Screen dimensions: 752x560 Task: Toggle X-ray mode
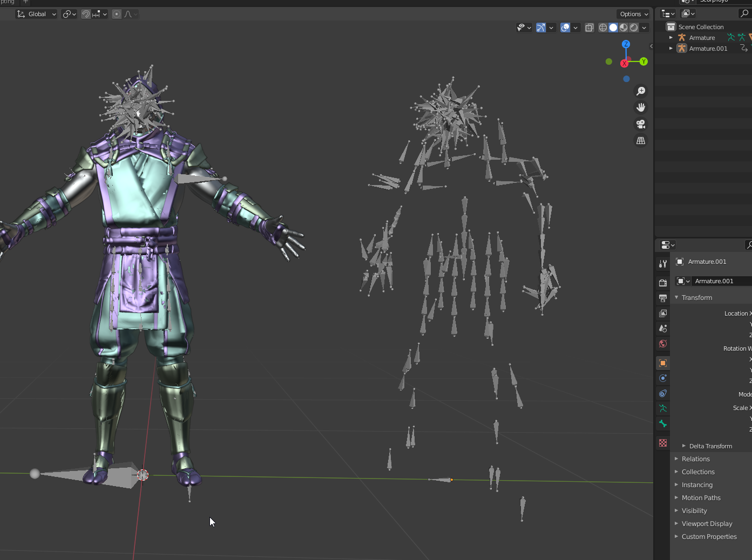pos(590,28)
